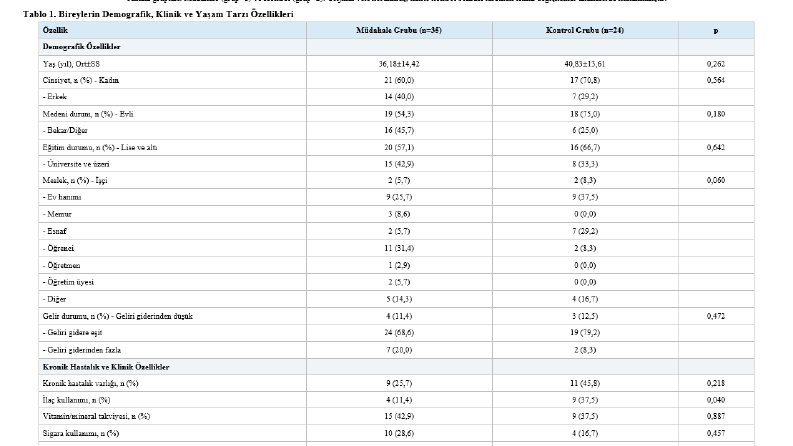Click the 'Meslek, n (%) - İşçi' label
The image size is (793, 446).
(x=75, y=180)
